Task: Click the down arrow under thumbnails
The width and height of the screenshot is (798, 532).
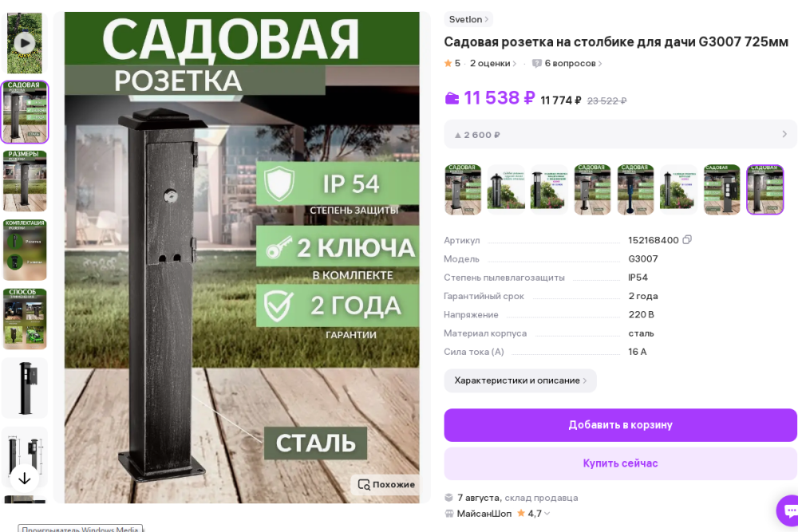Action: point(24,479)
